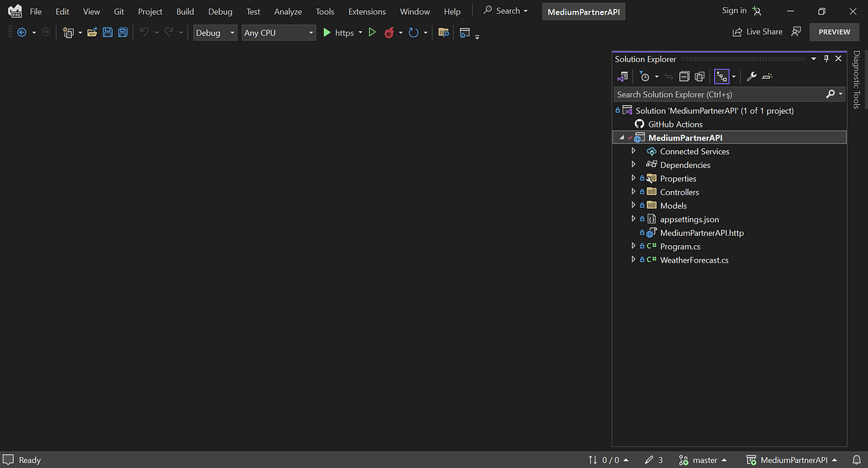
Task: Open the Git menu
Action: (119, 11)
